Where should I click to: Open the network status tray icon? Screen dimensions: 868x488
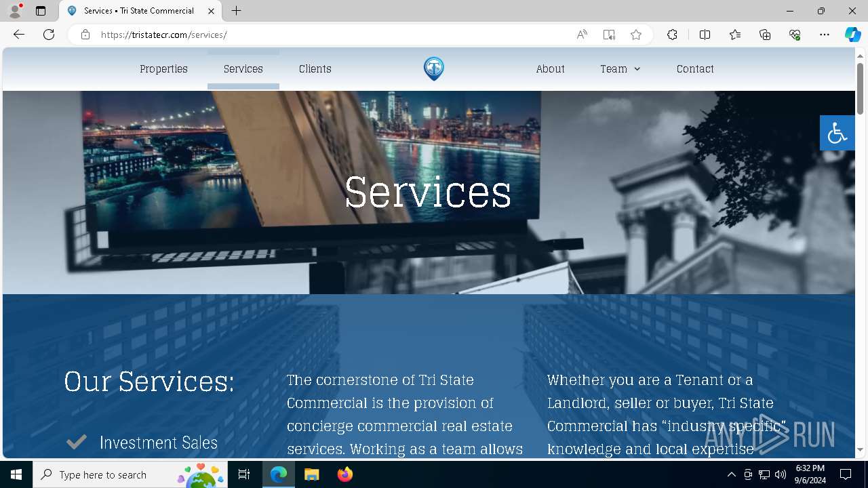tap(764, 474)
